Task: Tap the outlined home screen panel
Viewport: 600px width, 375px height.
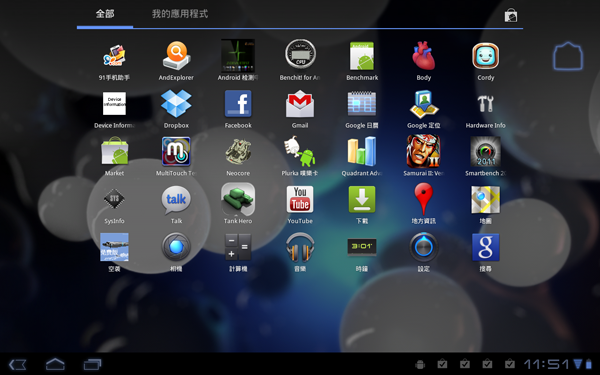Action: point(568,56)
